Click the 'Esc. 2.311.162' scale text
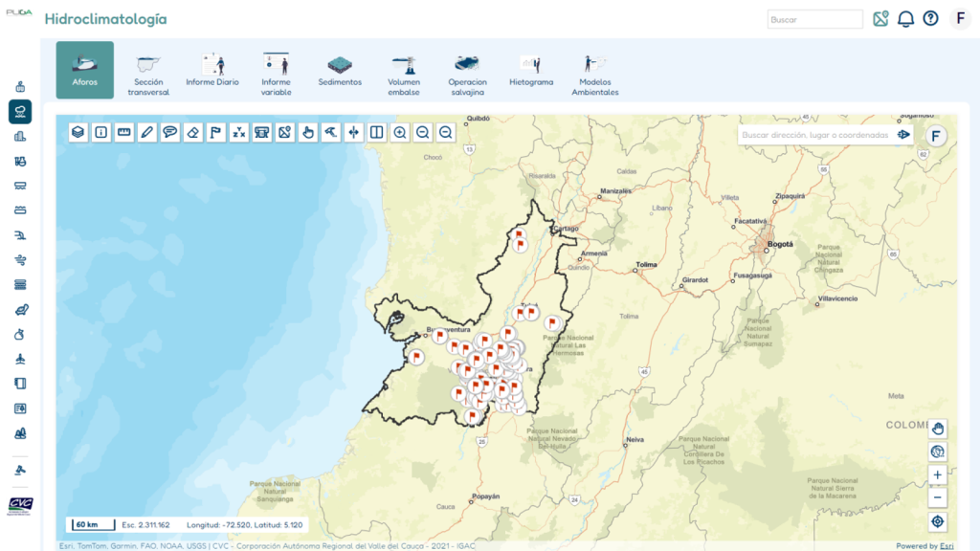The image size is (980, 551). tap(145, 525)
